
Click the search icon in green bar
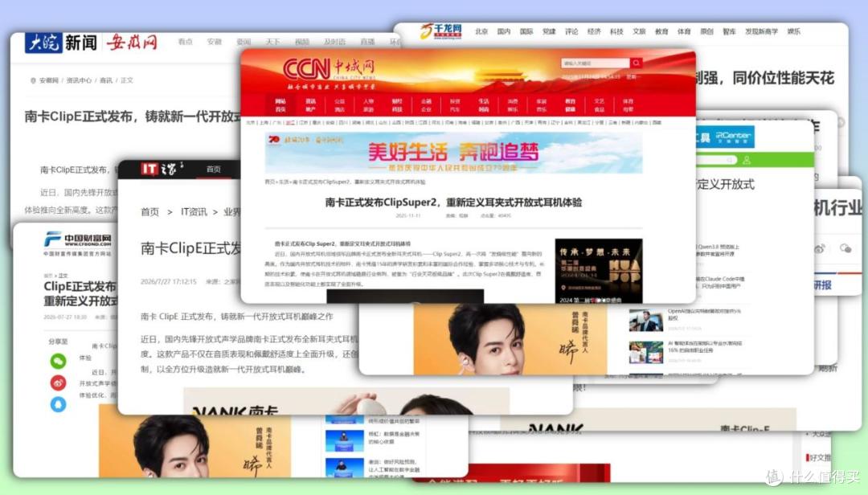tap(730, 160)
